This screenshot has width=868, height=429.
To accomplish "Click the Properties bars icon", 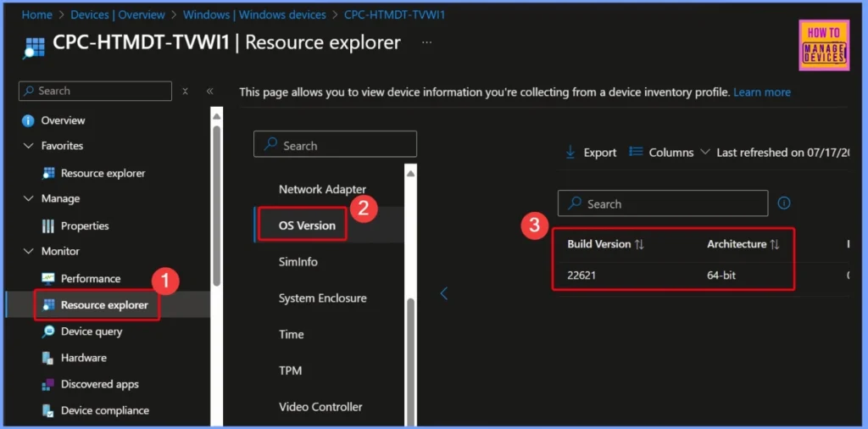I will click(x=48, y=226).
